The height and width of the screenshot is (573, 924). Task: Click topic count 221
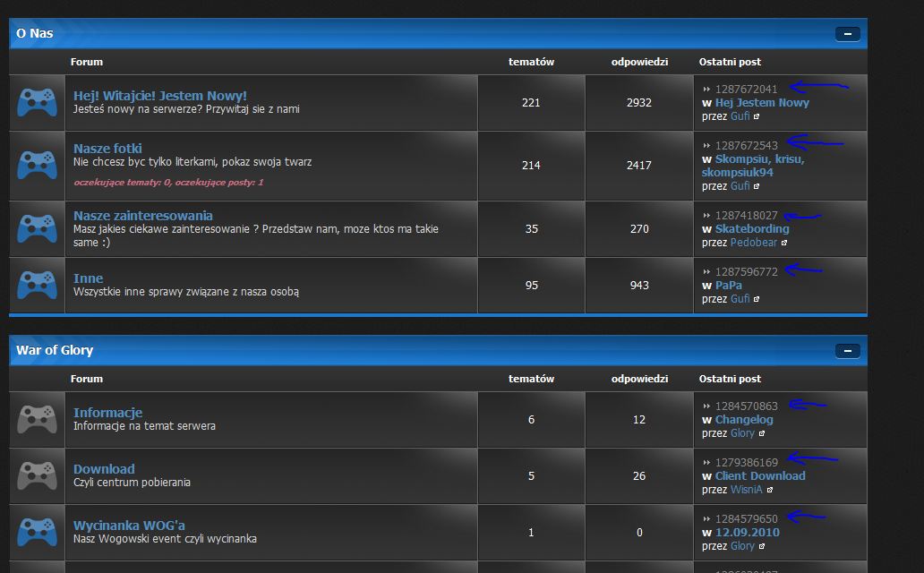(531, 103)
